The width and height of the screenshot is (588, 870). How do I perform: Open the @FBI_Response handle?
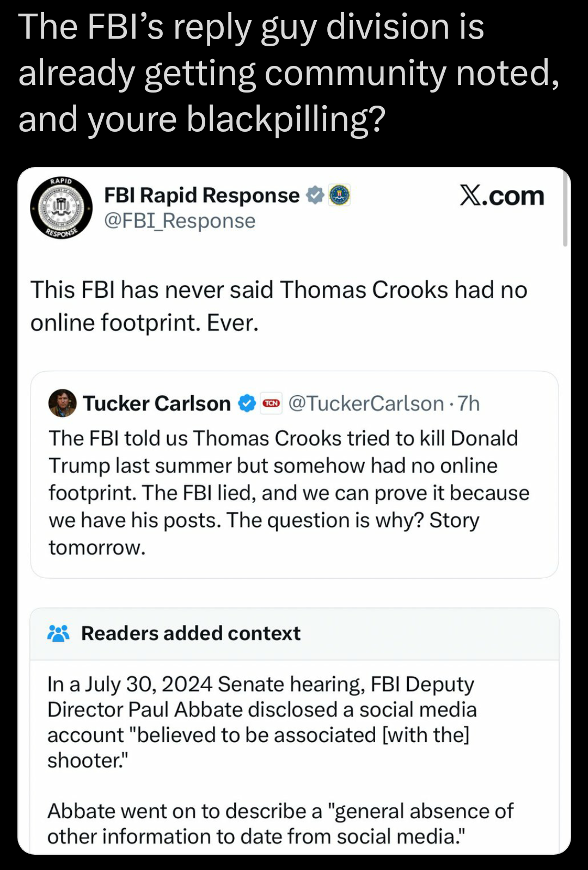[x=180, y=221]
